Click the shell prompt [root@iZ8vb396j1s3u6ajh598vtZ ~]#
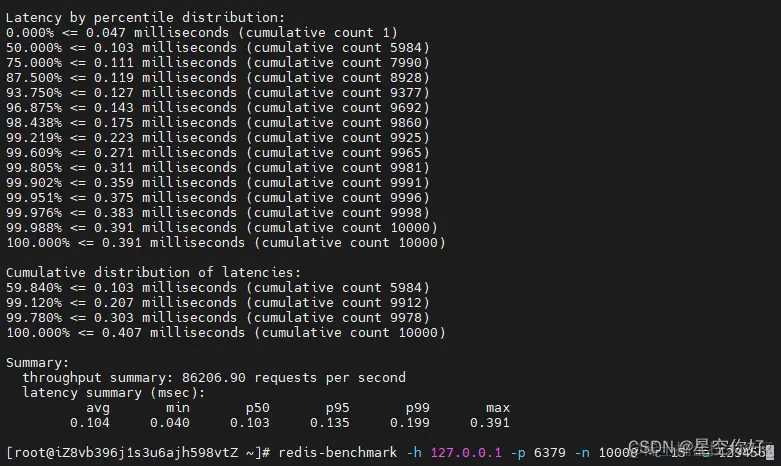Screen dimensions: 781x466 [138, 453]
